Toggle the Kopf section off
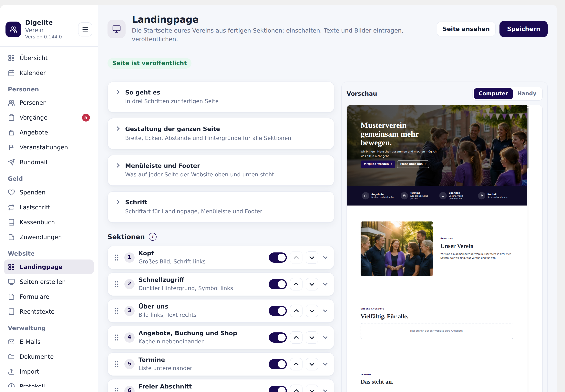Viewport: 565px width, 392px height. (x=278, y=257)
